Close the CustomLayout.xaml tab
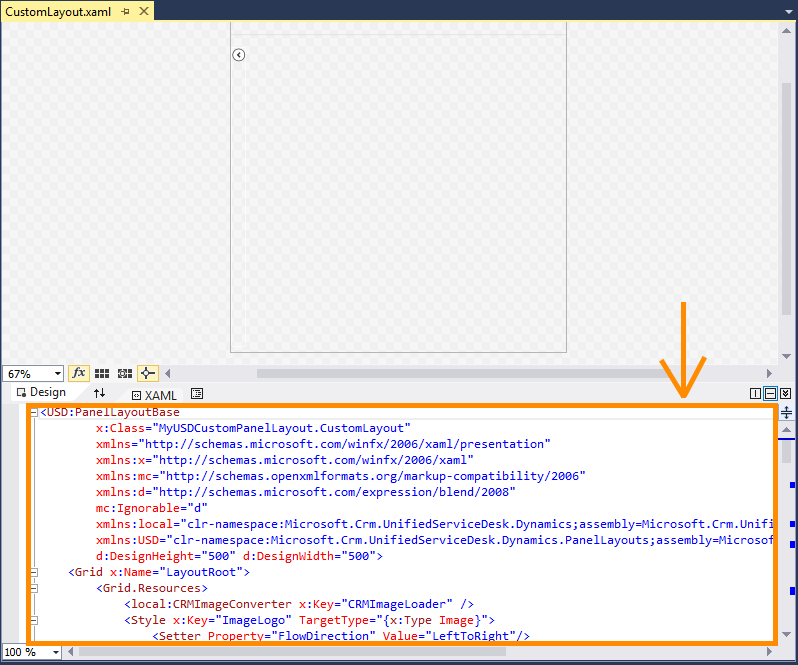798x665 pixels. tap(144, 11)
